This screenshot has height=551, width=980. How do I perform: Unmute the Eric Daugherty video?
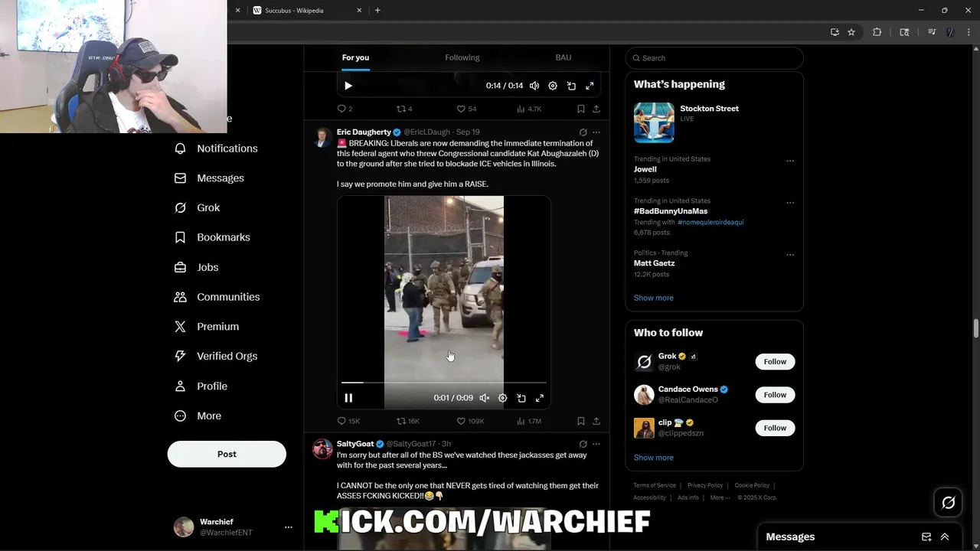click(x=485, y=398)
